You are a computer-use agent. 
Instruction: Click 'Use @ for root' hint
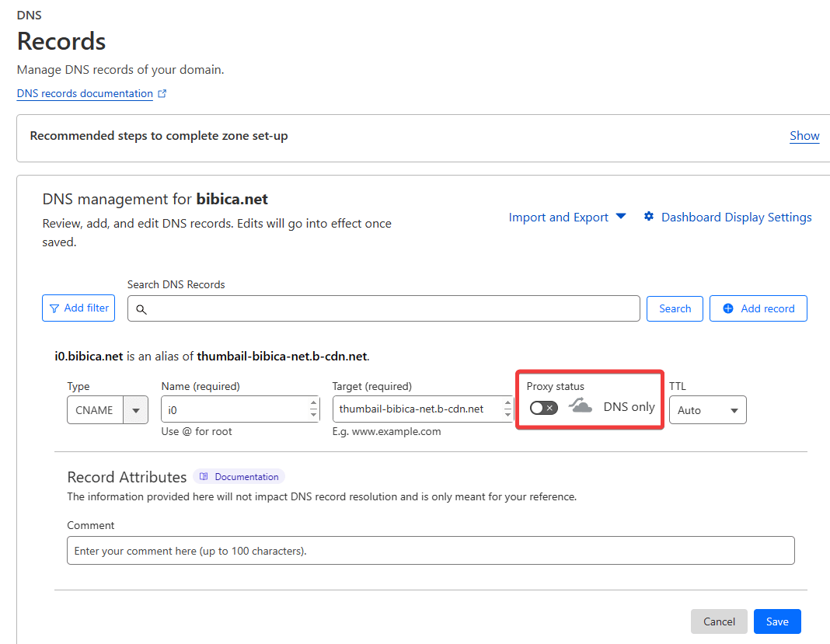(x=197, y=432)
